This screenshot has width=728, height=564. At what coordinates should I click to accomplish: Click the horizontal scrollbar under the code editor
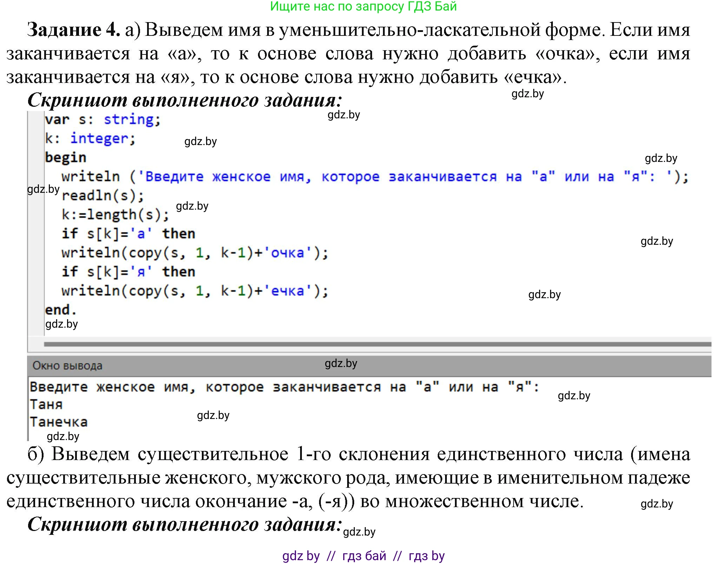(377, 344)
